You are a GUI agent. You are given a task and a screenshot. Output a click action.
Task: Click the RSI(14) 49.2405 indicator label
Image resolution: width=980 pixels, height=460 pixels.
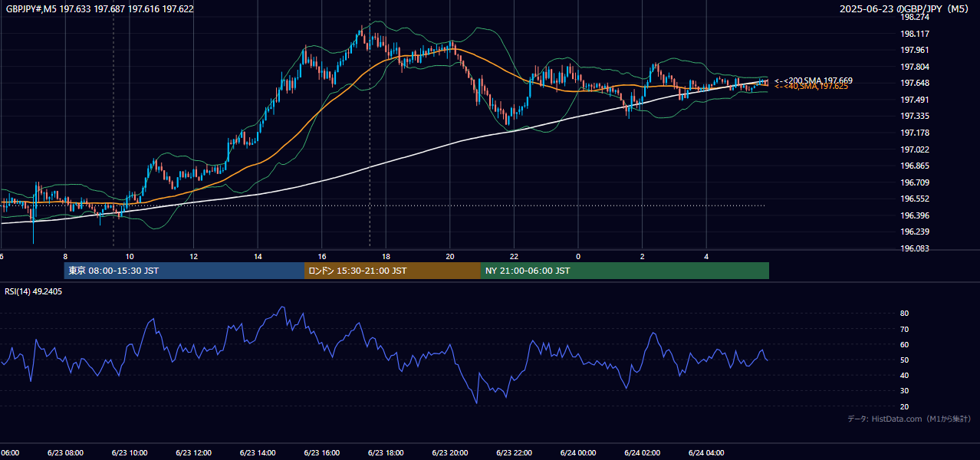tap(34, 291)
